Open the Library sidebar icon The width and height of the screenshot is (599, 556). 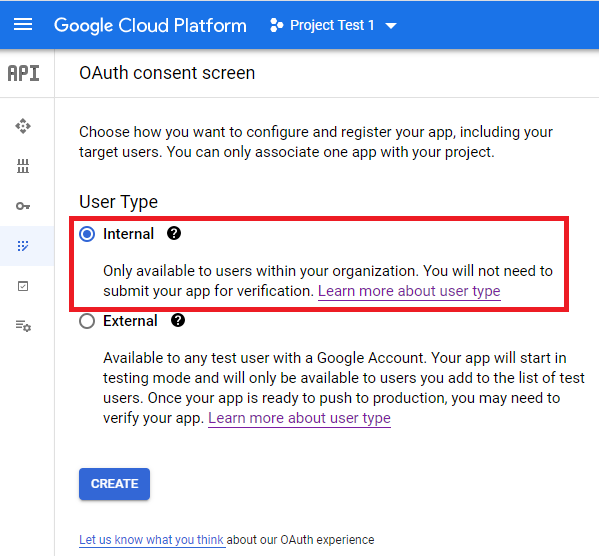pos(23,166)
